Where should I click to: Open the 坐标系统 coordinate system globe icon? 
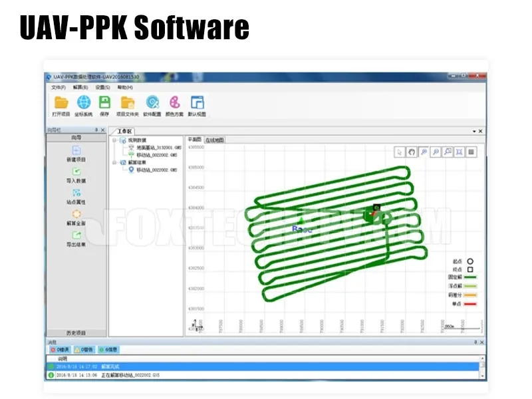click(84, 102)
